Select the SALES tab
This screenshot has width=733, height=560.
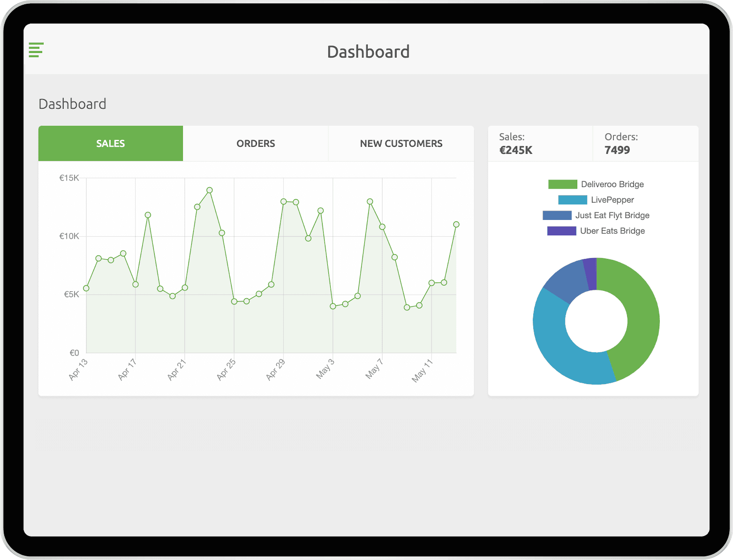click(x=111, y=144)
